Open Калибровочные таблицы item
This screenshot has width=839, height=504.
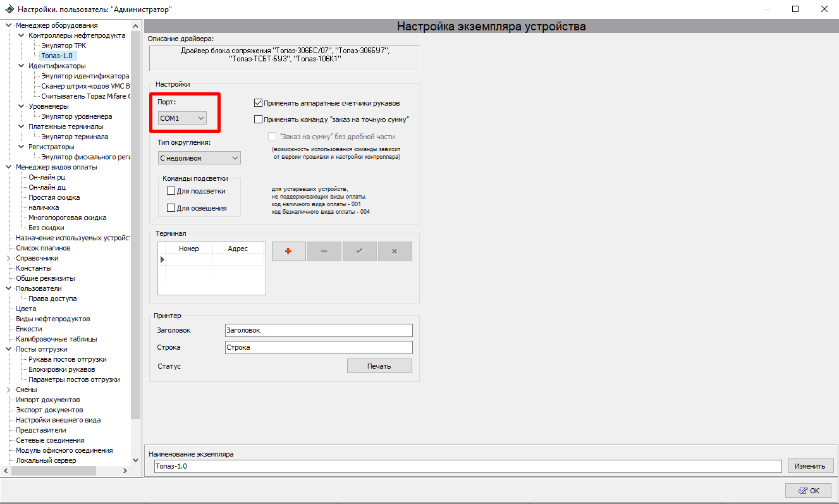57,339
